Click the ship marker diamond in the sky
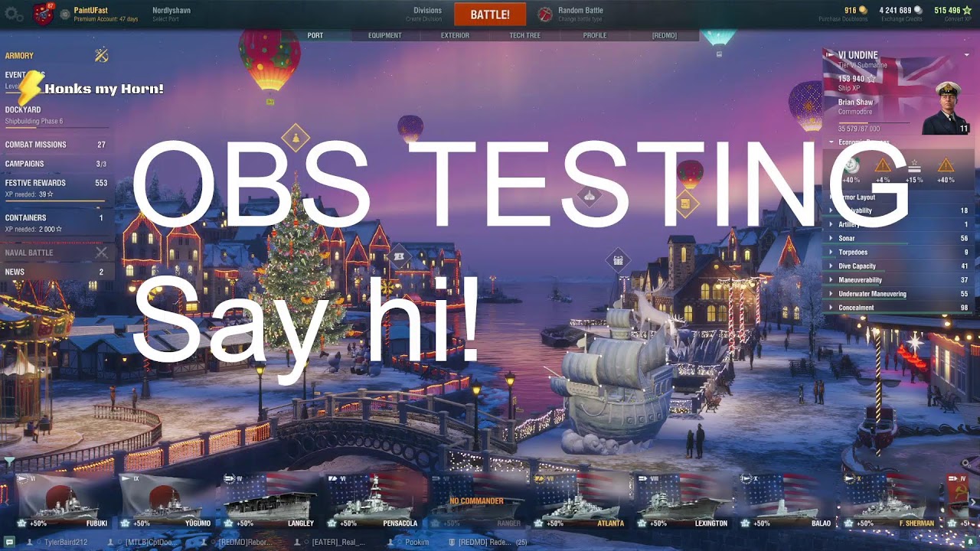This screenshot has height=551, width=980. coord(589,196)
